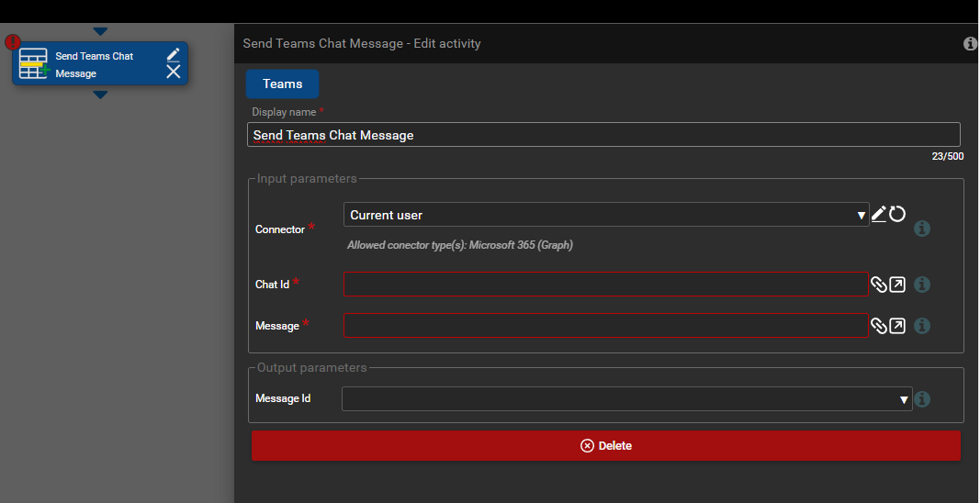Click into the Display name text field
Screen dimensions: 980x503
tap(605, 135)
